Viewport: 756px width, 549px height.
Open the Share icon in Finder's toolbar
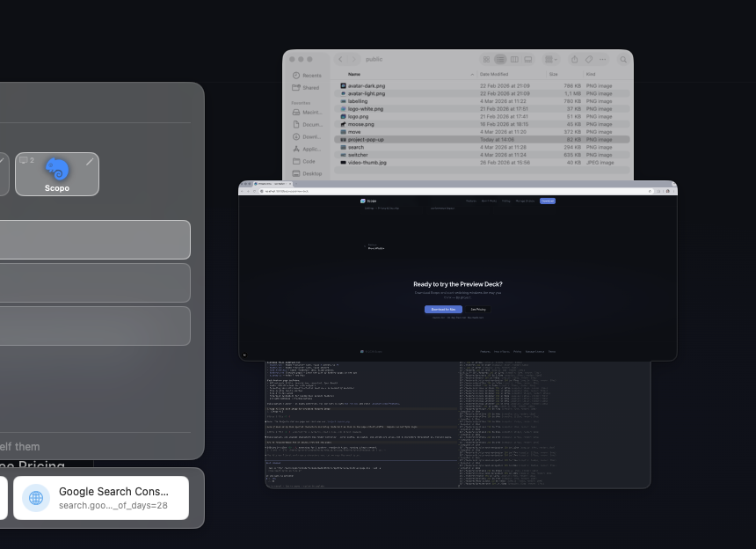pyautogui.click(x=574, y=59)
